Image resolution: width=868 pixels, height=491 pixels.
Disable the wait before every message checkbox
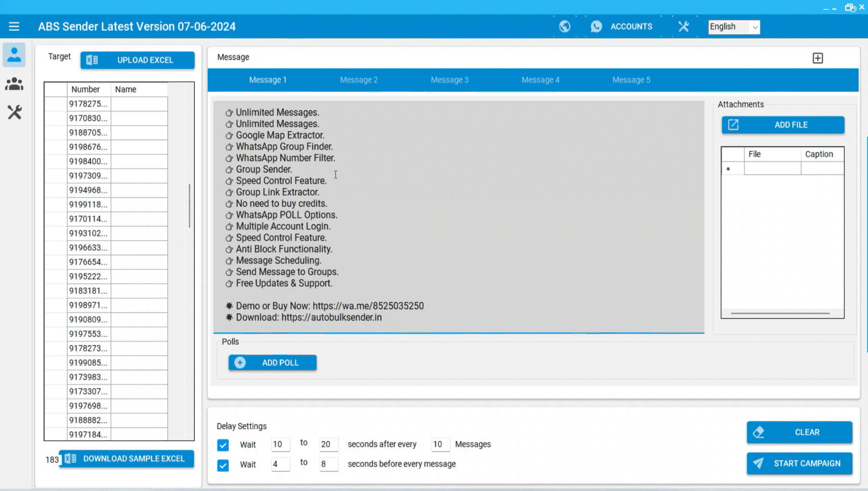tap(223, 465)
